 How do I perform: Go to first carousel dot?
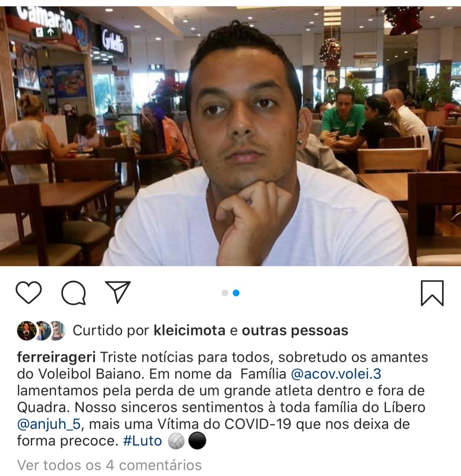(x=225, y=293)
